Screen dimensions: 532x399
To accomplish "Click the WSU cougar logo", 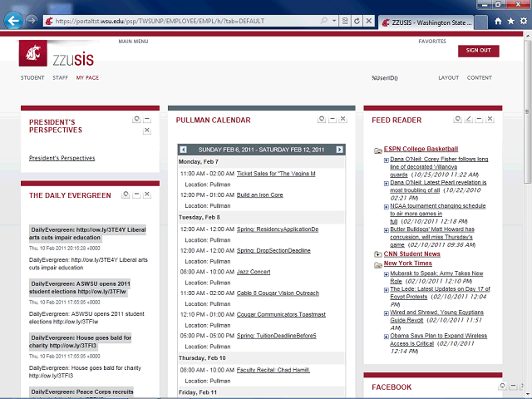I will click(32, 57).
